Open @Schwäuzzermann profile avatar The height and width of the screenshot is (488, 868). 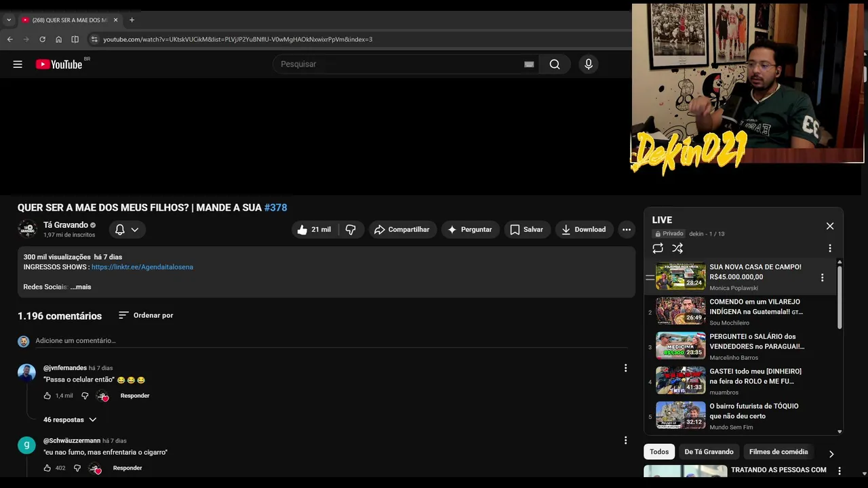pyautogui.click(x=26, y=445)
